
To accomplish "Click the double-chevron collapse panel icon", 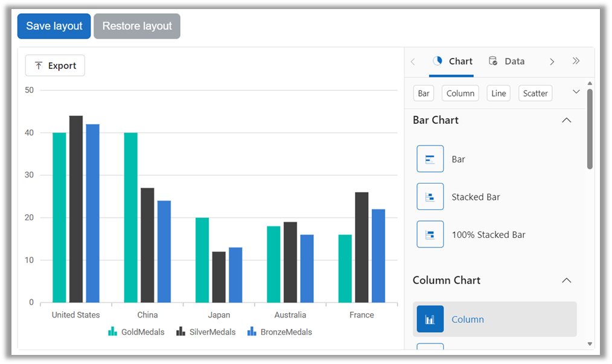I will point(576,61).
